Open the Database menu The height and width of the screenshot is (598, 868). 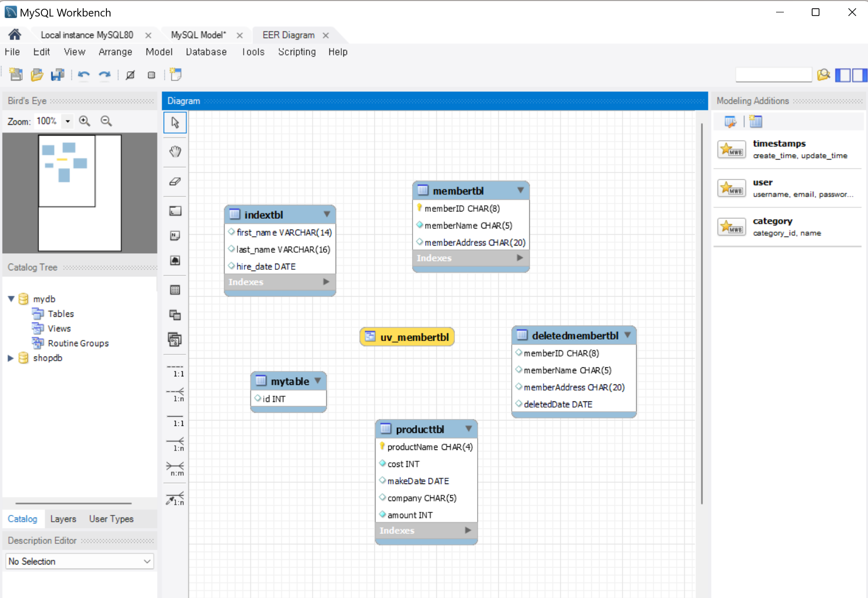coord(206,52)
